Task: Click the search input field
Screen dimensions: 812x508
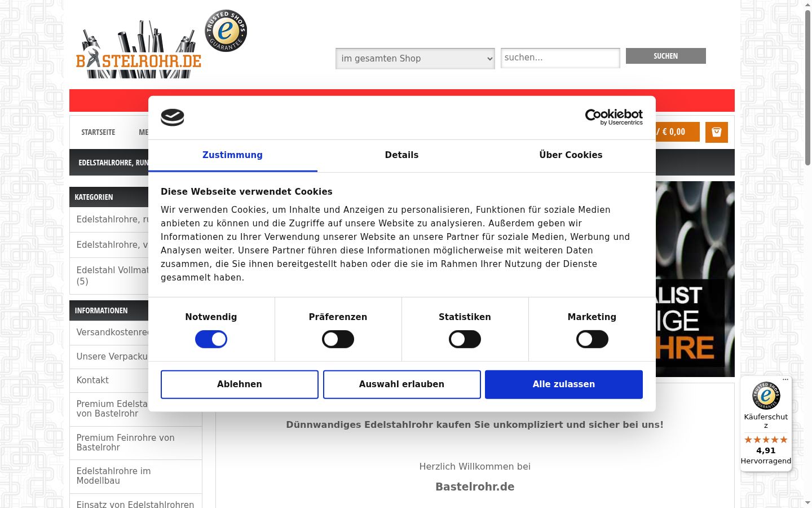Action: [561, 58]
